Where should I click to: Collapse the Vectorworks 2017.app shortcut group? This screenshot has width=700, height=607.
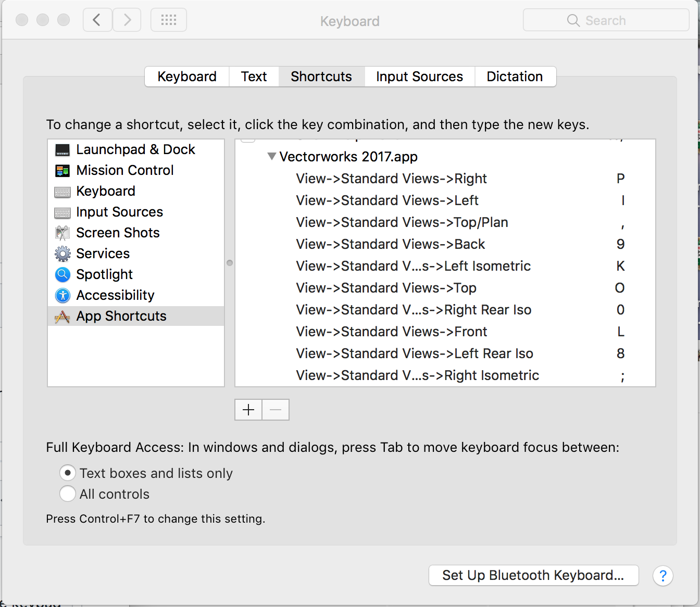(271, 156)
